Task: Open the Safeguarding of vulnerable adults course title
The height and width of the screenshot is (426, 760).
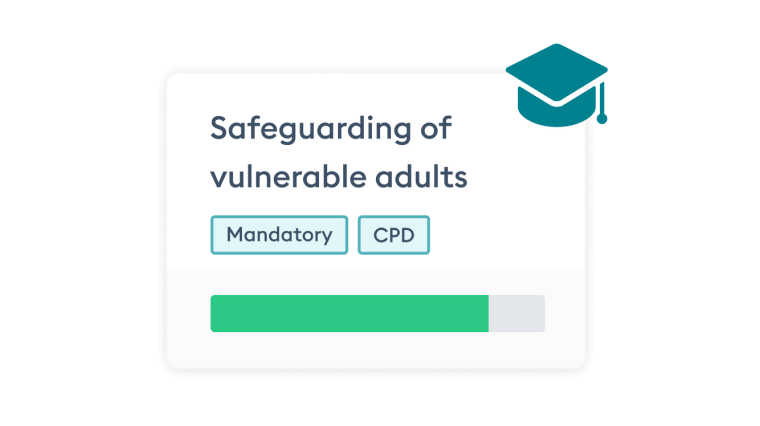Action: tap(338, 152)
